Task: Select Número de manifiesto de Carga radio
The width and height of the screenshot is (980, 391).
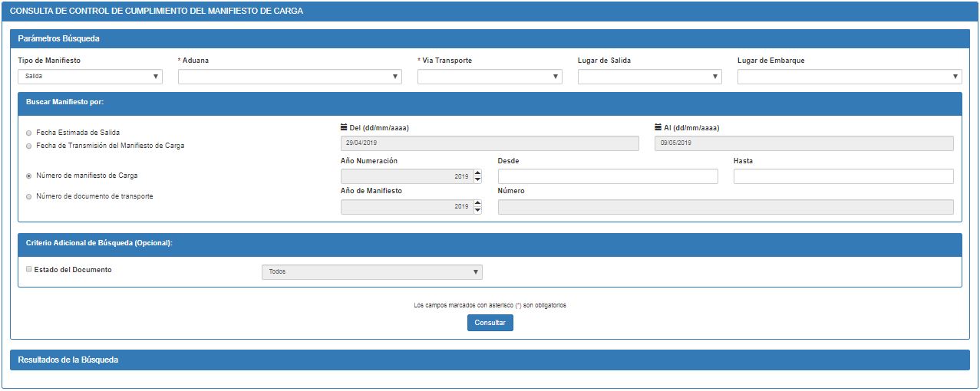Action: point(29,176)
